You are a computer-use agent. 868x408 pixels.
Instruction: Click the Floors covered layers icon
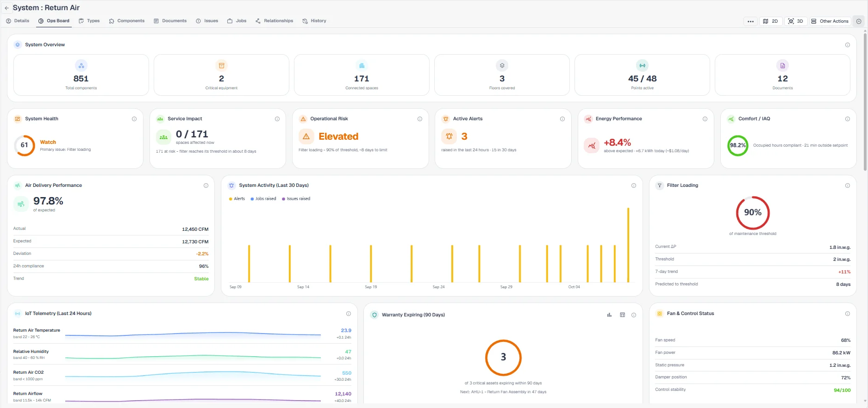(502, 66)
